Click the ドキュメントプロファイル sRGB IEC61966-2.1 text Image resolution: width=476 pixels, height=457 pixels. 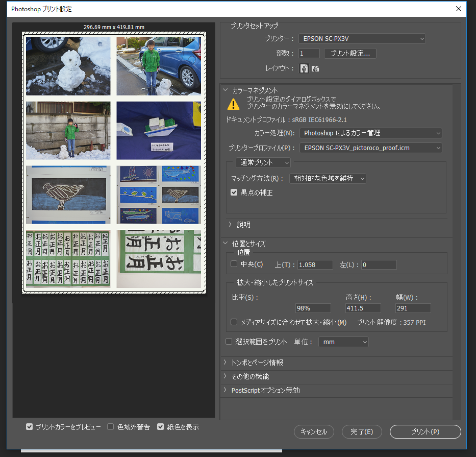click(x=286, y=119)
